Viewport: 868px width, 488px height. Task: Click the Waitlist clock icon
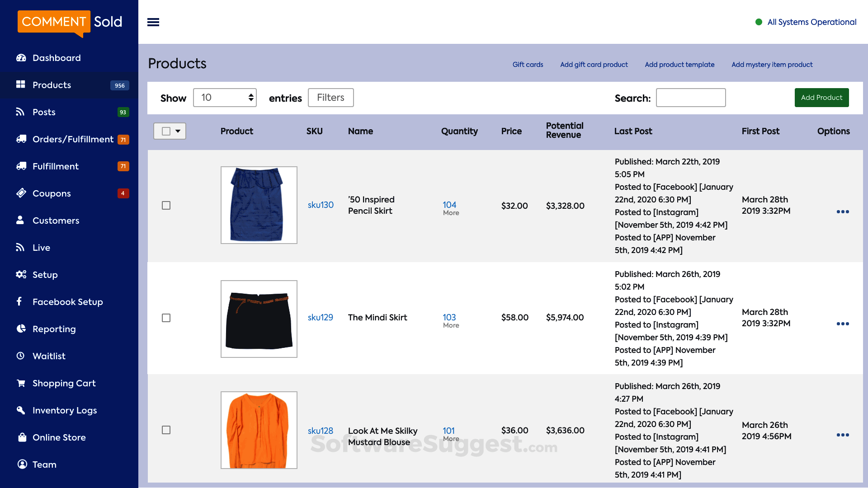[21, 356]
